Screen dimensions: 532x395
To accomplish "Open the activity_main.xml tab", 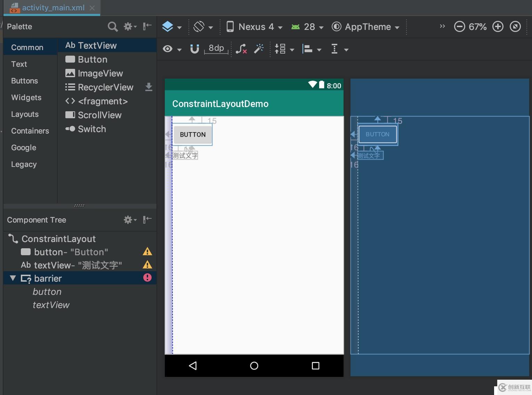I will [53, 8].
